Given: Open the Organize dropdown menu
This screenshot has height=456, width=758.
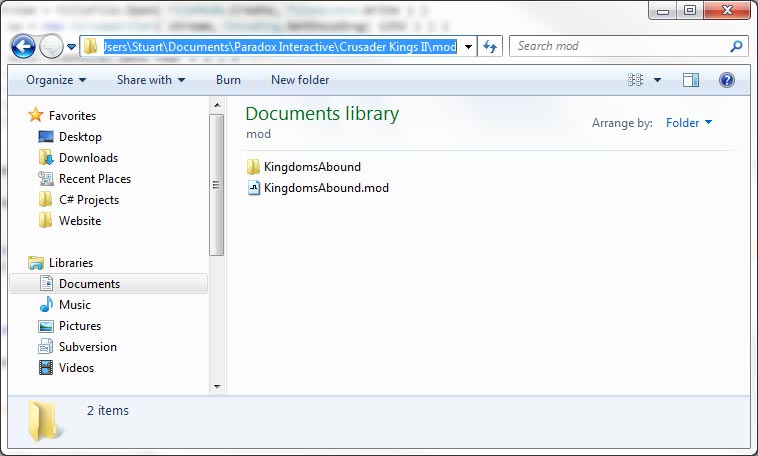Looking at the screenshot, I should pos(56,80).
